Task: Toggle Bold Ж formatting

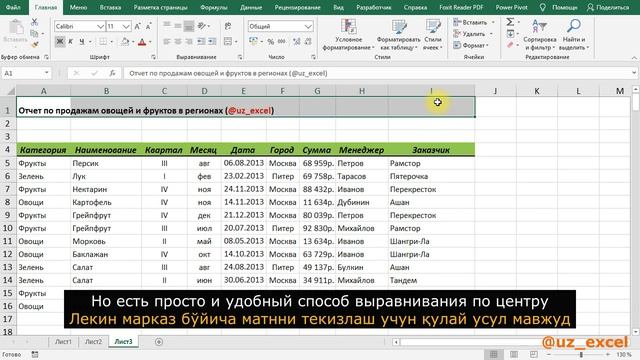Action: point(60,42)
